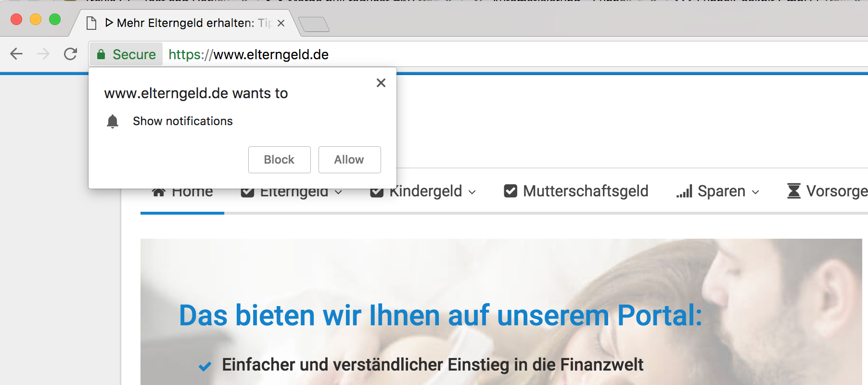The height and width of the screenshot is (385, 868).
Task: Dismiss the notification permission popup
Action: click(381, 83)
